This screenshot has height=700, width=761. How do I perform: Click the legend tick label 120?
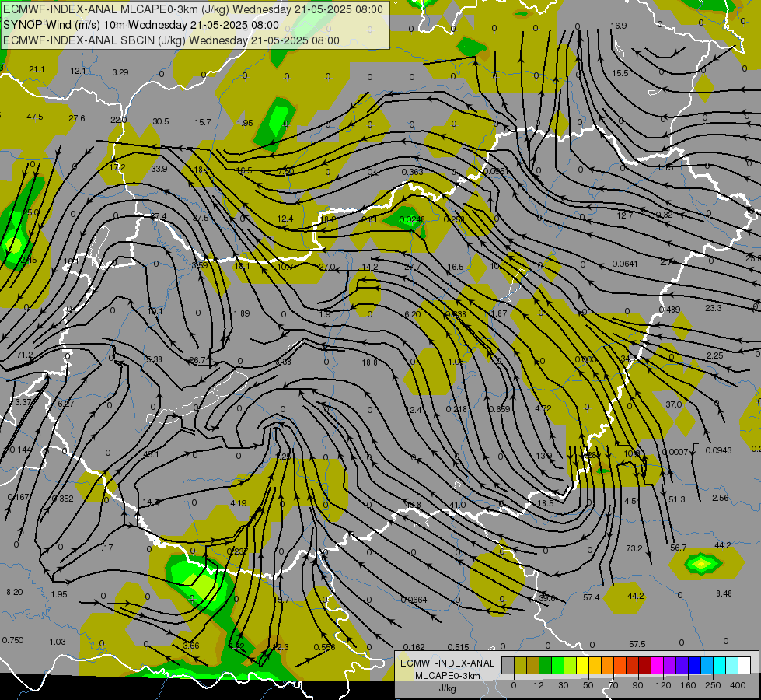point(663,685)
